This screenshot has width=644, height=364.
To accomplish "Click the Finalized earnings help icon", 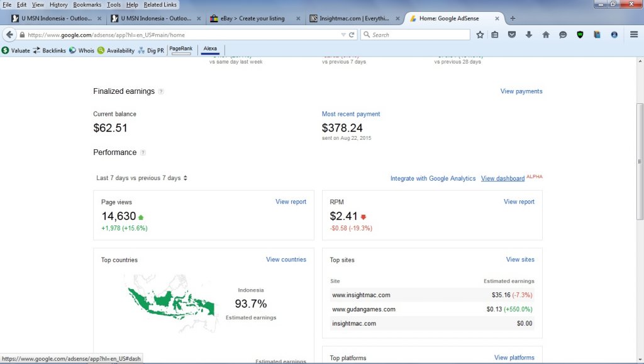I will tap(161, 91).
